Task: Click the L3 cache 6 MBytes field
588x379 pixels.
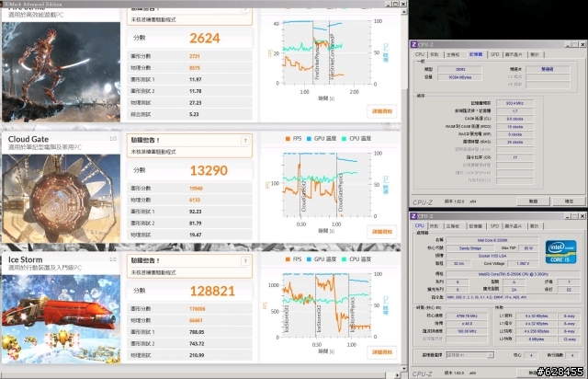Action: (x=537, y=339)
